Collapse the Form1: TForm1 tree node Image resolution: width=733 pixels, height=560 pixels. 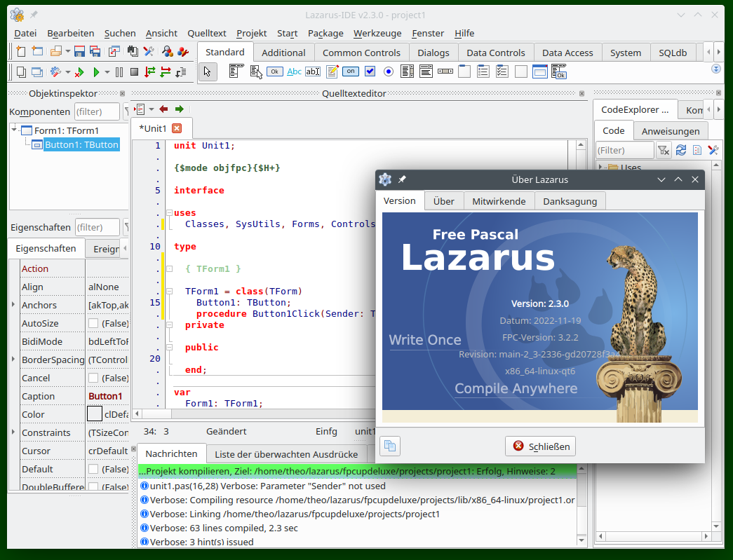point(14,128)
